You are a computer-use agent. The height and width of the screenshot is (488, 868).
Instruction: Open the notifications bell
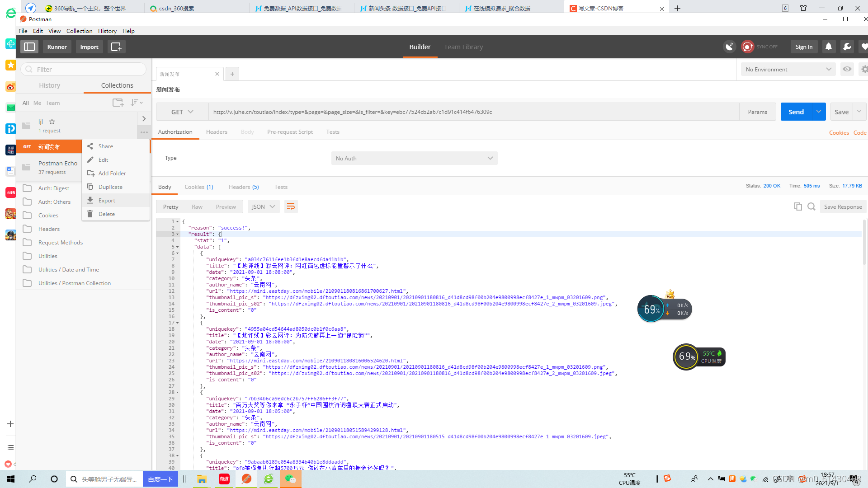(829, 47)
